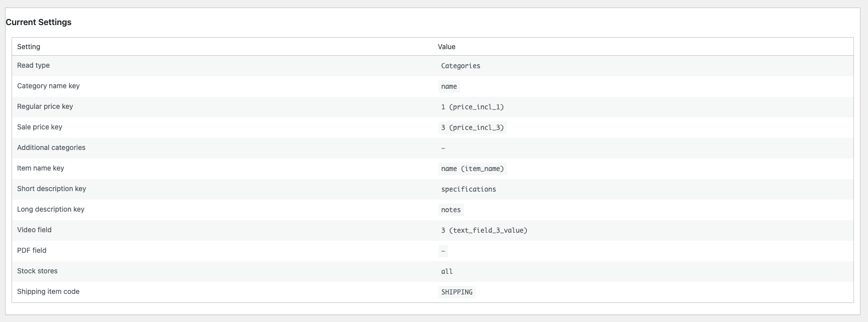This screenshot has width=868, height=322.
Task: Select the PDF field label
Action: (32, 250)
